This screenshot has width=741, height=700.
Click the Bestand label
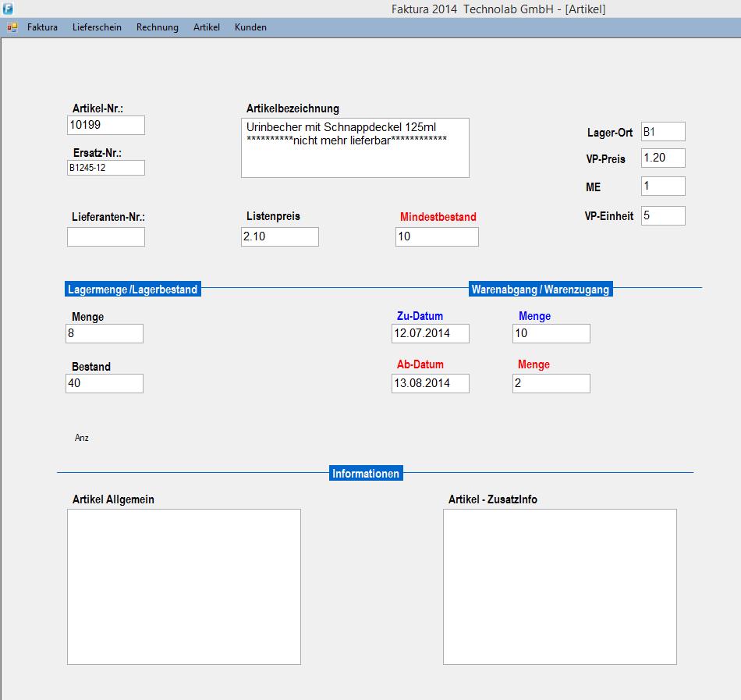[91, 366]
